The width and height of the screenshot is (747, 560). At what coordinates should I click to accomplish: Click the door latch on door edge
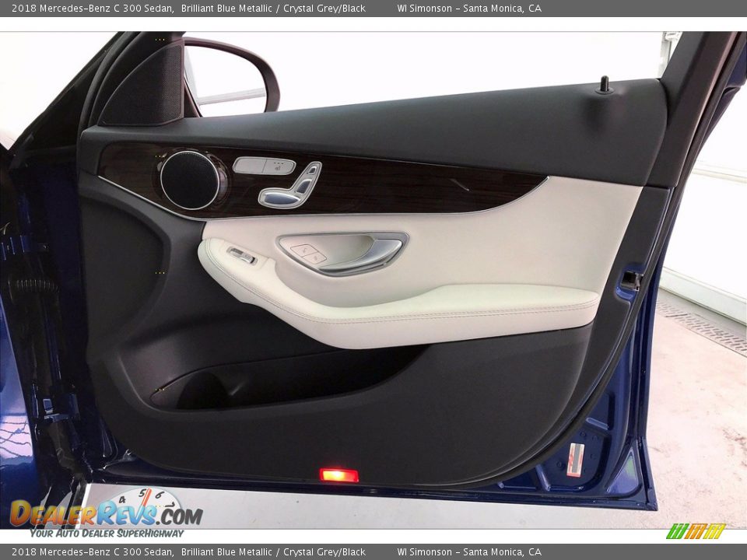[x=630, y=280]
